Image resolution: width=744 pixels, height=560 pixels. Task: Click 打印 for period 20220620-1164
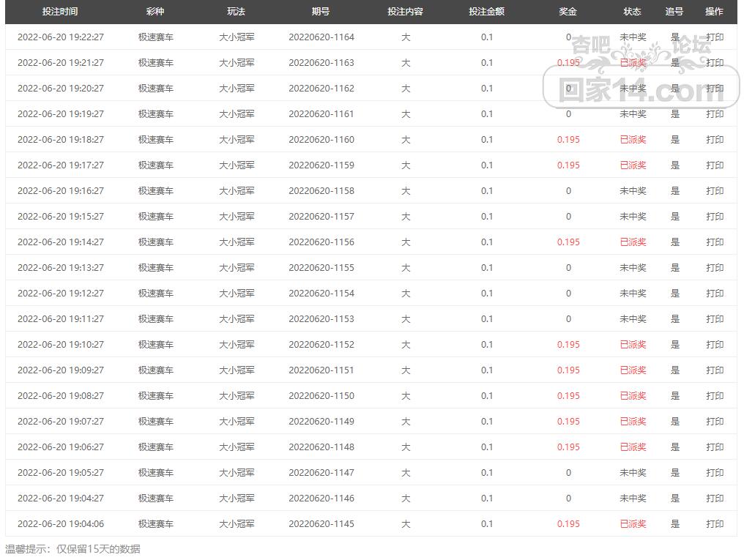pos(715,37)
